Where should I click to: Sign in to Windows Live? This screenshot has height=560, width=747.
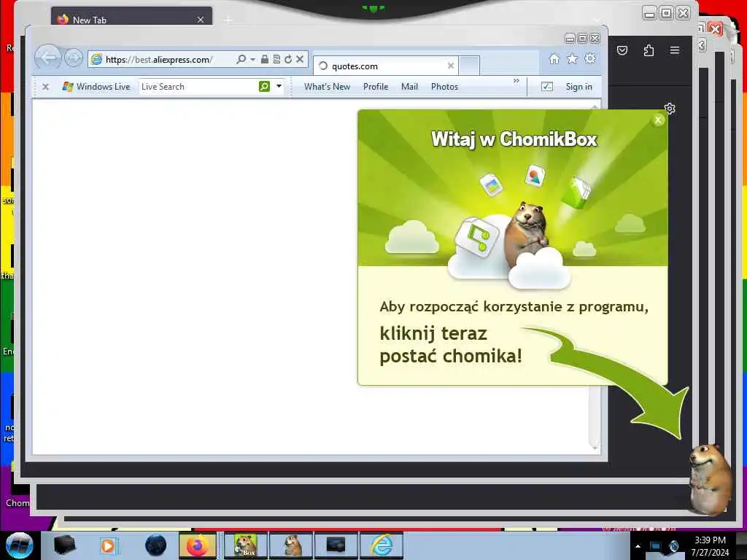coord(578,87)
